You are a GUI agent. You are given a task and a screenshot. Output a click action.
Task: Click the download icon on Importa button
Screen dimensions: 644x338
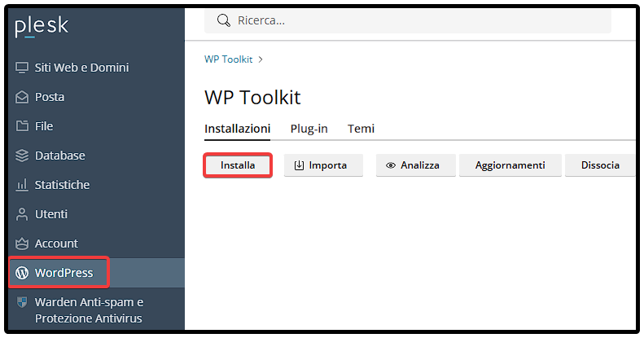pos(299,165)
